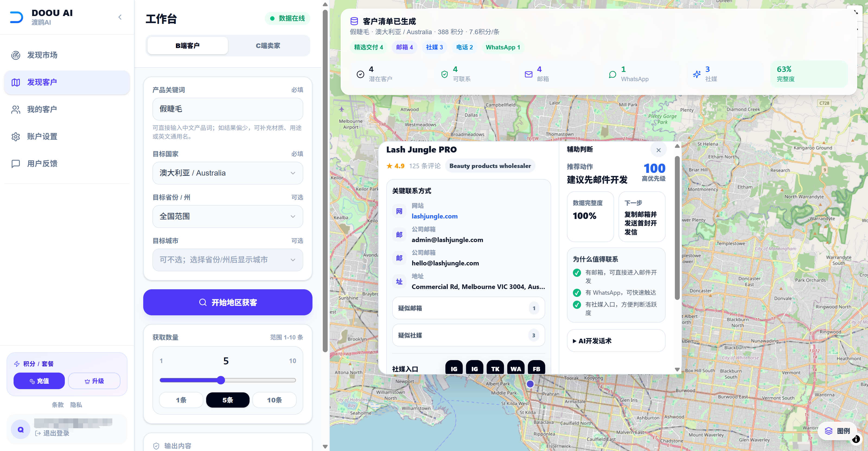868x451 pixels.
Task: Open the 图例 map legend
Action: tap(837, 431)
